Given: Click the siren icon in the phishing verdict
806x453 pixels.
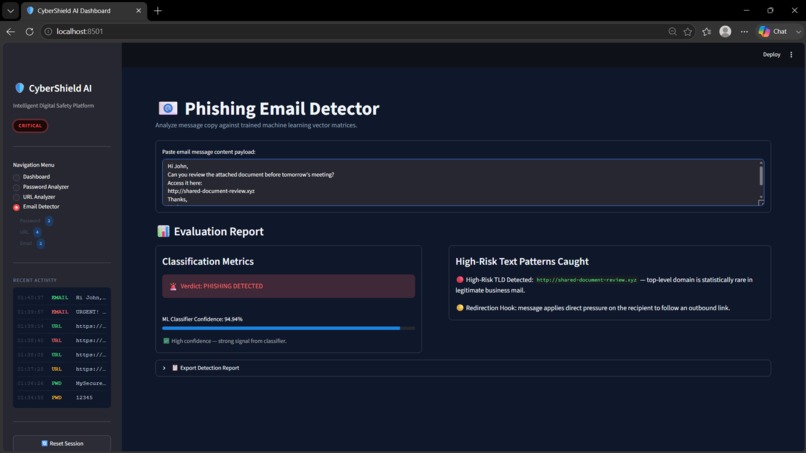Looking at the screenshot, I should click(x=173, y=286).
